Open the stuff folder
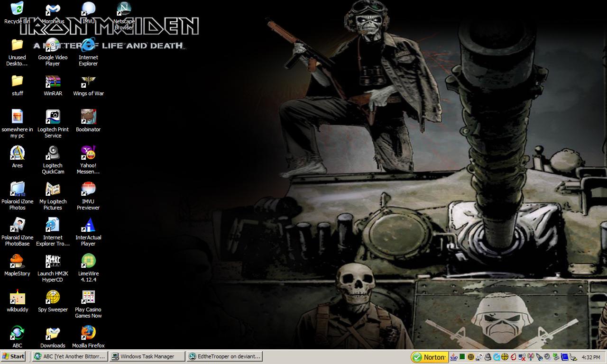The image size is (607, 364). [x=17, y=85]
